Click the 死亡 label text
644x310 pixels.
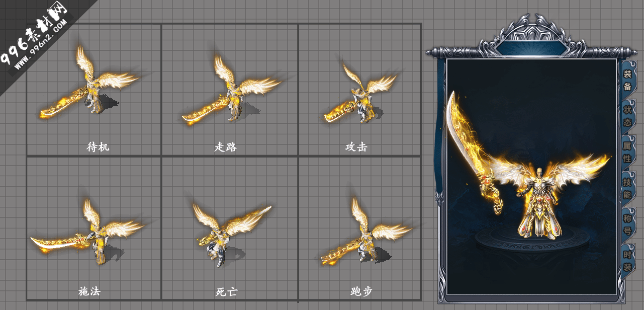[226, 292]
